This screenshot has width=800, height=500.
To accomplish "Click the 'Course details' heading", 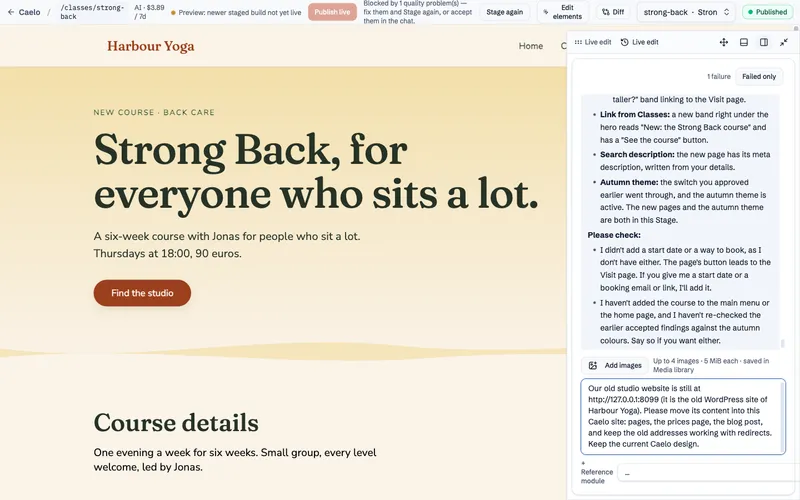I will tap(176, 422).
